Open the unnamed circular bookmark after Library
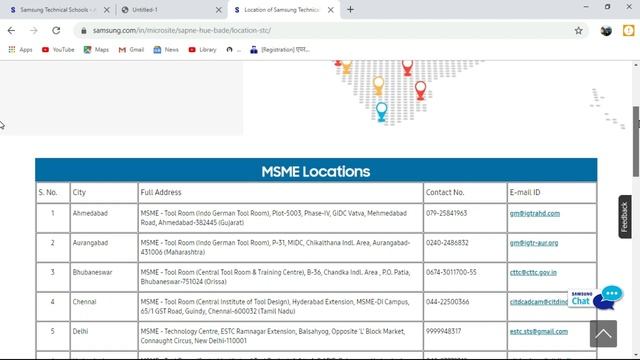This screenshot has width=640, height=360. pos(233,50)
